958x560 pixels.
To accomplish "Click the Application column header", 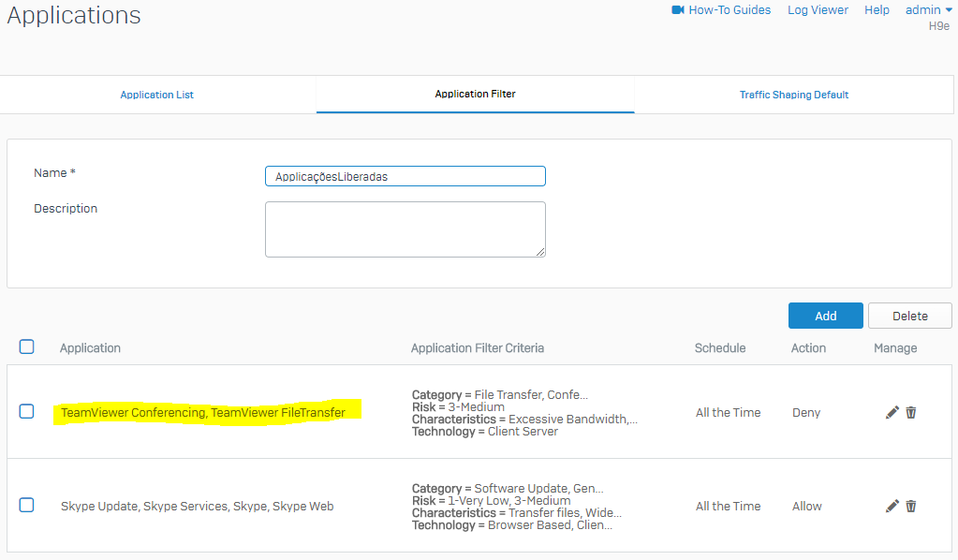I will click(x=90, y=348).
